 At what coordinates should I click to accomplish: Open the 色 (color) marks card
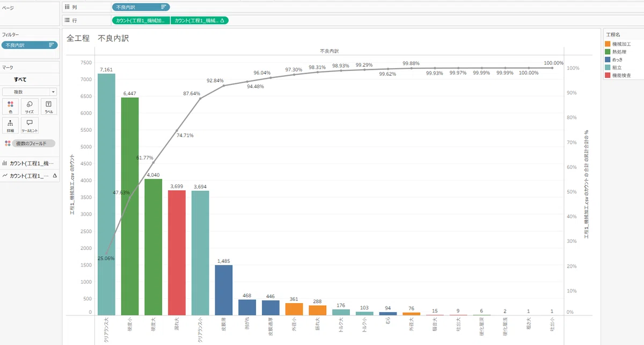pyautogui.click(x=10, y=107)
